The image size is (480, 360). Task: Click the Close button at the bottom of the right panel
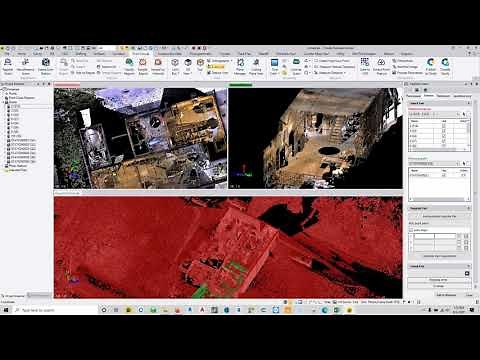click(x=469, y=295)
